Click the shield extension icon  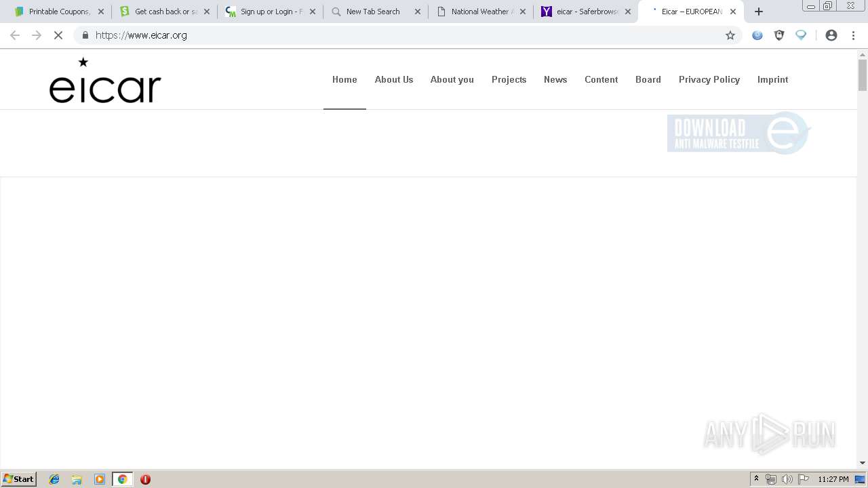(779, 35)
